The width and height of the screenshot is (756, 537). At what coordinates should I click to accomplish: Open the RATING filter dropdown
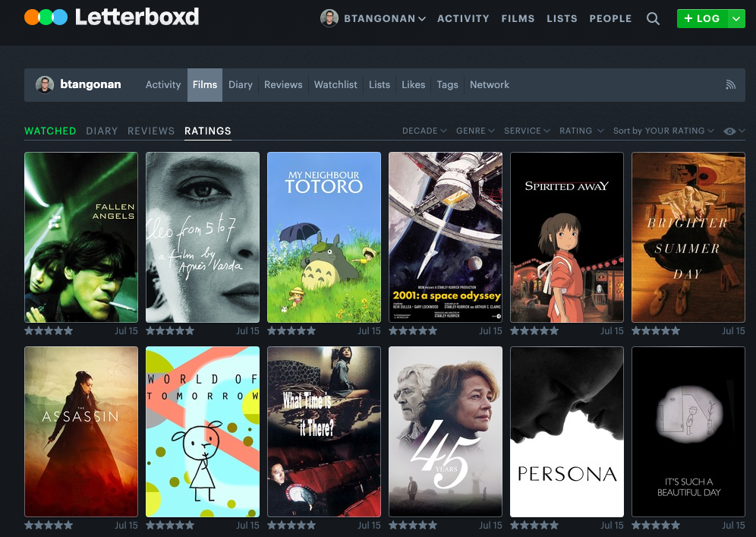[x=581, y=131]
